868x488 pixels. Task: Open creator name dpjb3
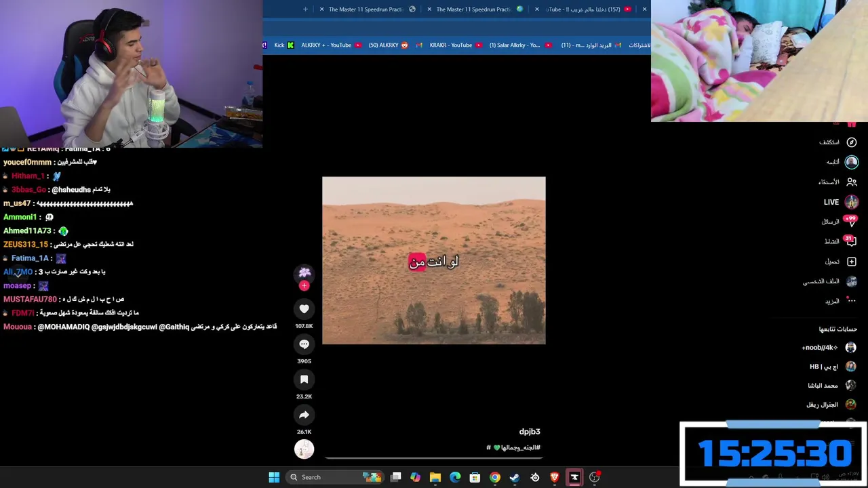pyautogui.click(x=530, y=432)
